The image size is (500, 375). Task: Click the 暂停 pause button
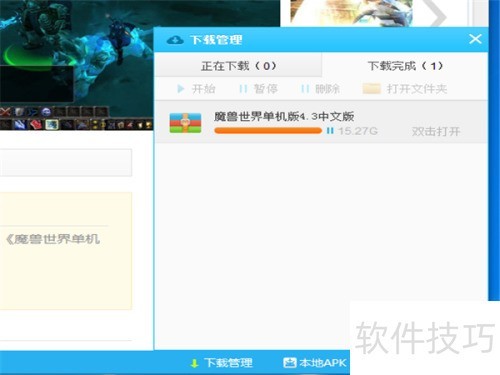(258, 89)
